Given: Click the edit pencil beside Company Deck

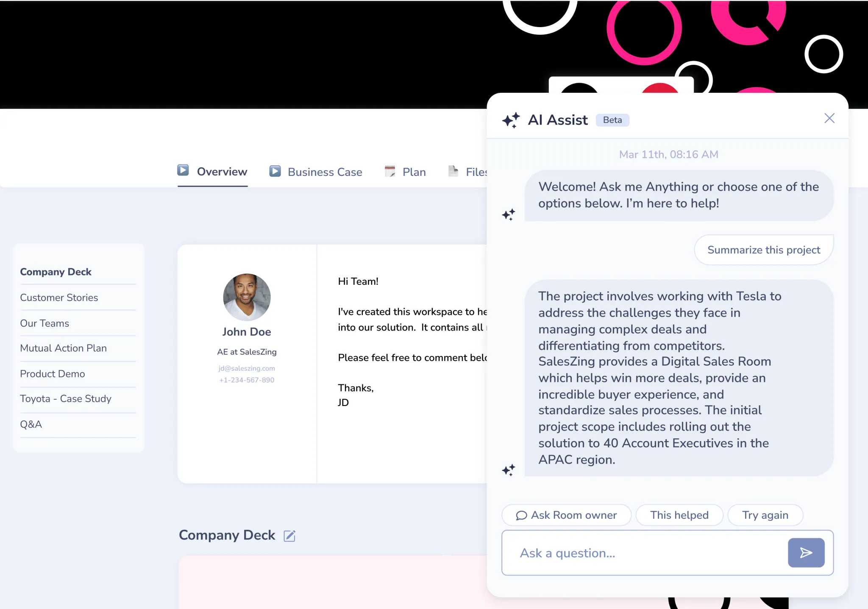Looking at the screenshot, I should (289, 536).
